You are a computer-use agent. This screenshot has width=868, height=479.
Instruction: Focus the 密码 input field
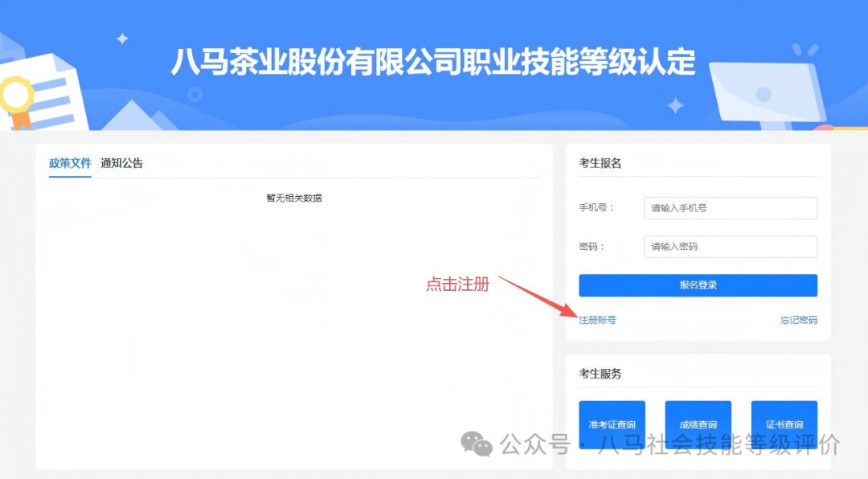(730, 247)
